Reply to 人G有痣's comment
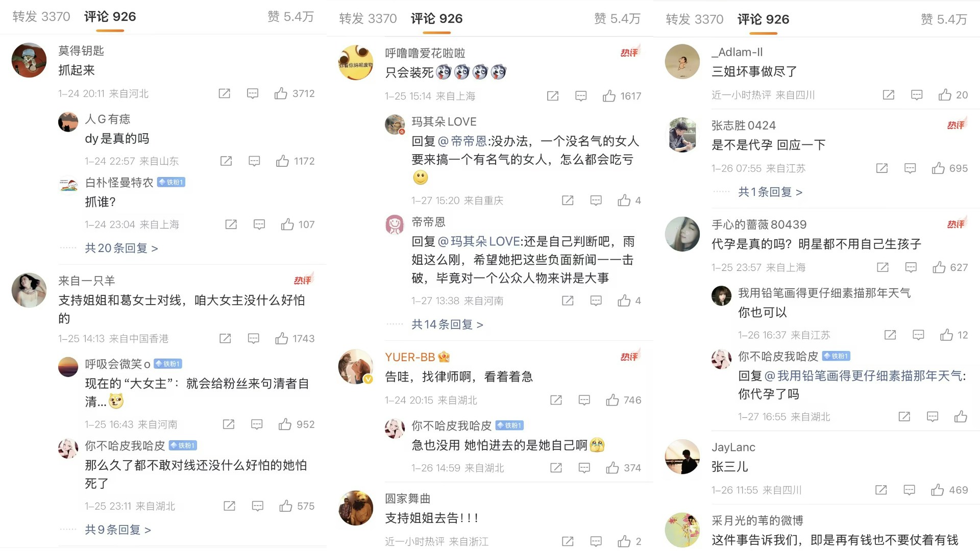The height and width of the screenshot is (551, 980). pos(254,161)
